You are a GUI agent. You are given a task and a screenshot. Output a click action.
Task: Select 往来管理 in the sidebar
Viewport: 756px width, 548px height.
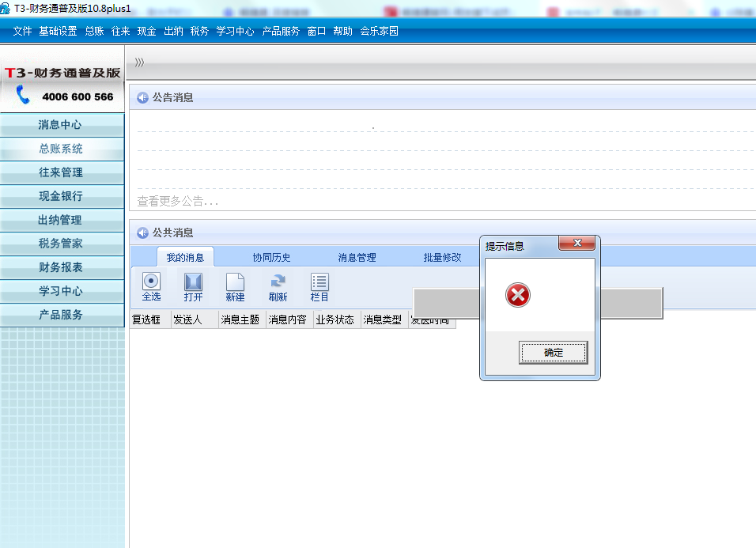[62, 172]
